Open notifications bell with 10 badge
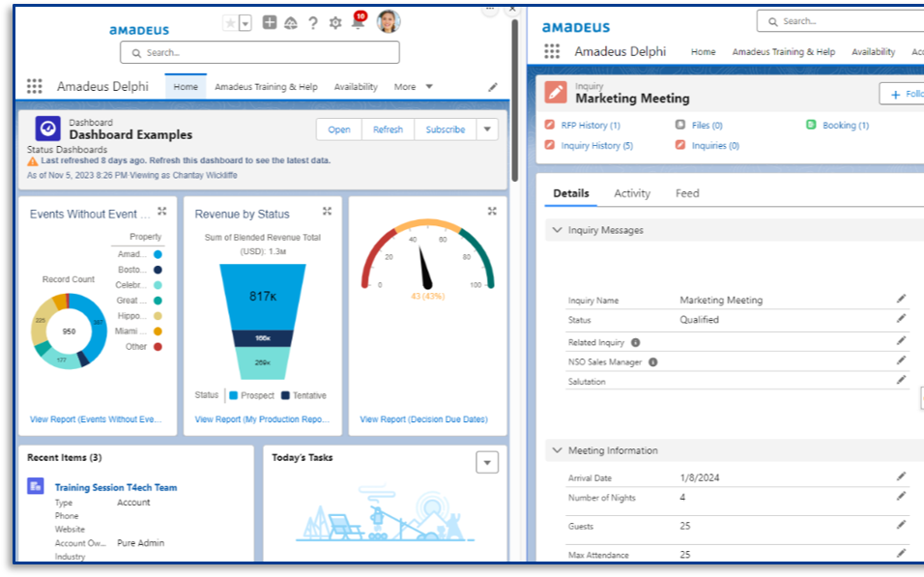 (x=358, y=21)
